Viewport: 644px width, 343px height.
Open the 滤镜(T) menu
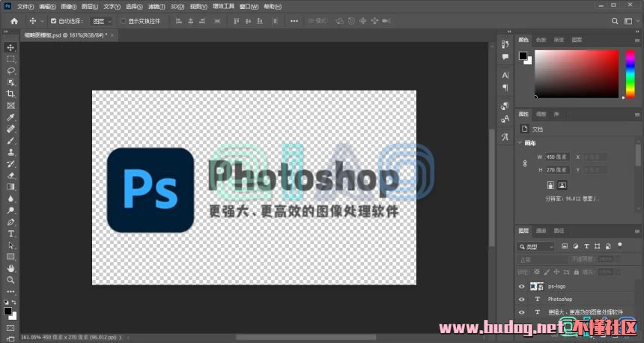coord(157,7)
